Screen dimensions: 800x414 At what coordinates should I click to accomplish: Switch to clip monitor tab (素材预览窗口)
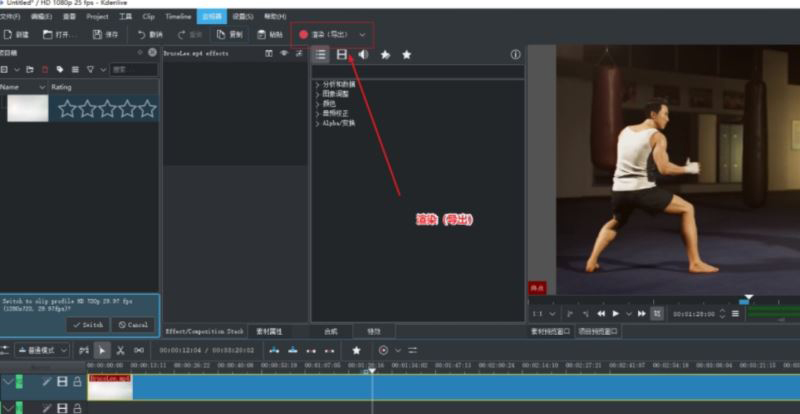551,331
